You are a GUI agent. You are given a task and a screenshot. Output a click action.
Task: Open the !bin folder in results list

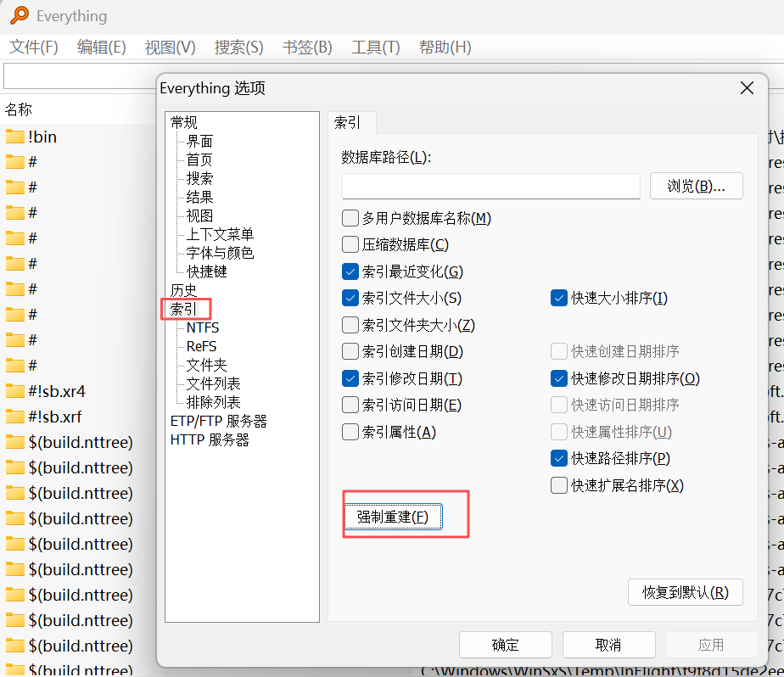pyautogui.click(x=42, y=136)
